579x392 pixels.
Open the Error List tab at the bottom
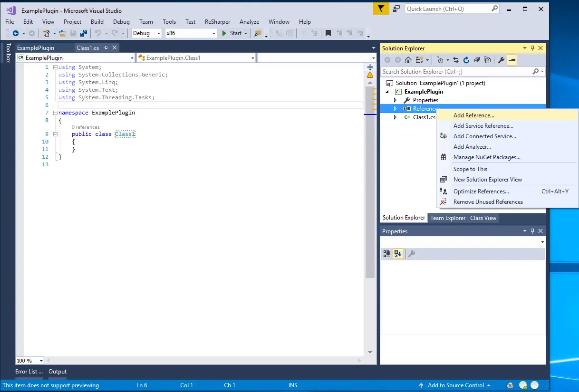(x=29, y=372)
